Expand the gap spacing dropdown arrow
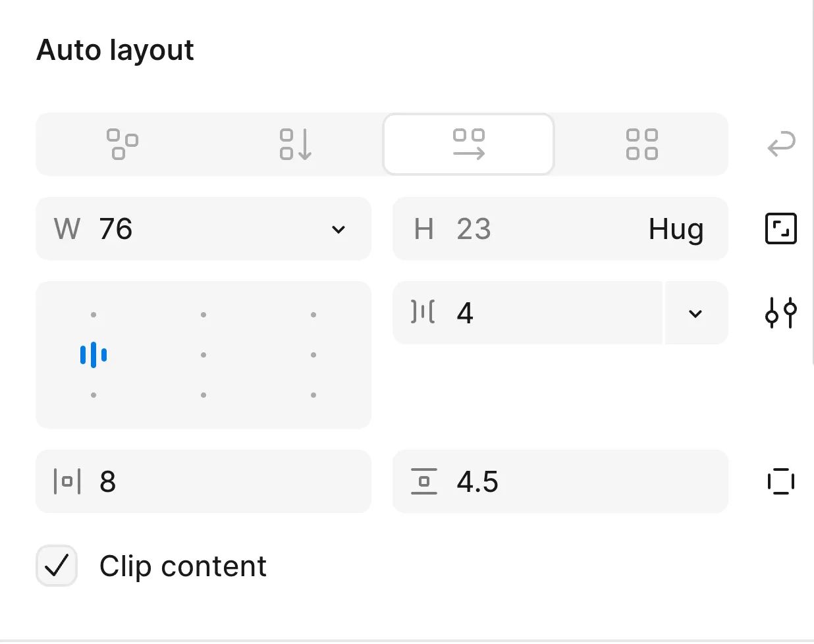This screenshot has height=644, width=814. [695, 313]
